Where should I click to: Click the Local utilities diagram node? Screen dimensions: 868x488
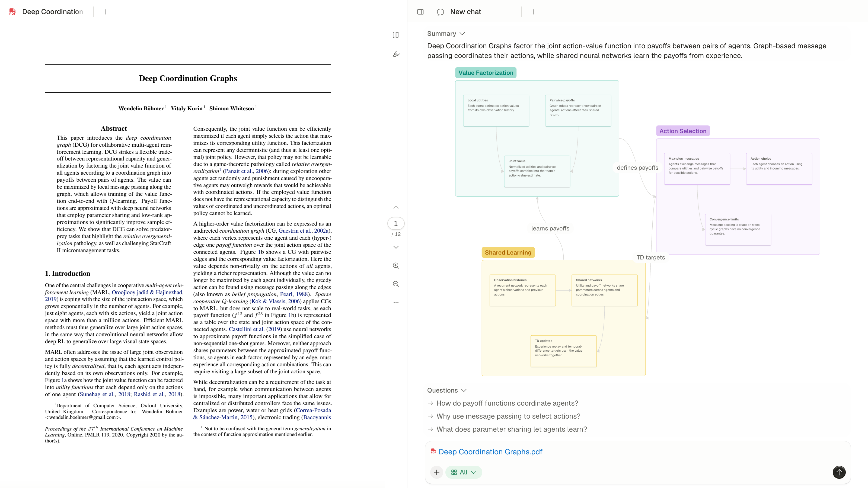496,111
